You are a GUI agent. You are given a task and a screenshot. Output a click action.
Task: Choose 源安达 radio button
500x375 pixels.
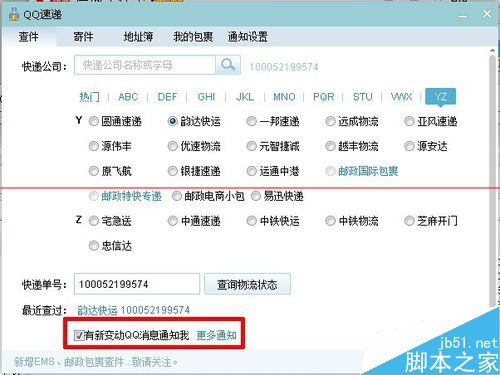(409, 146)
